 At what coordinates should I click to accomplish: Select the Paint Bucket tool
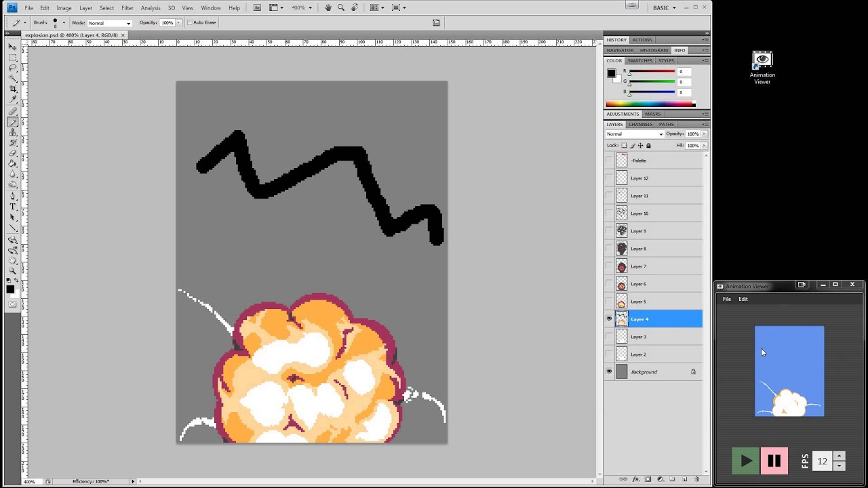(x=13, y=163)
